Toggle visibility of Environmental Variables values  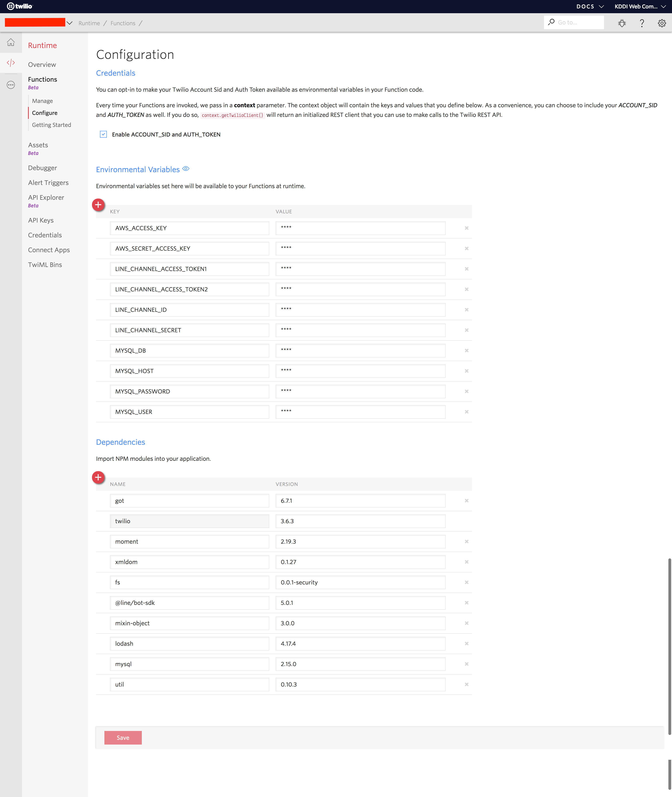click(186, 169)
